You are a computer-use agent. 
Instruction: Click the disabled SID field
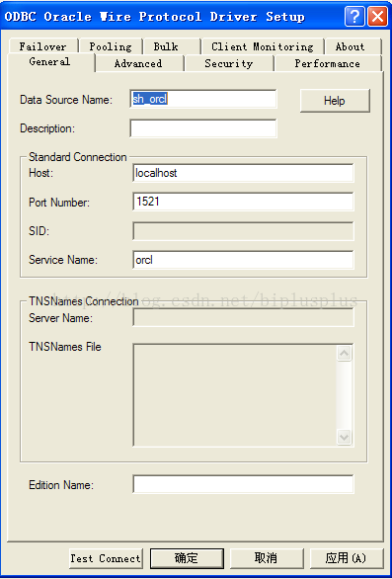(243, 231)
